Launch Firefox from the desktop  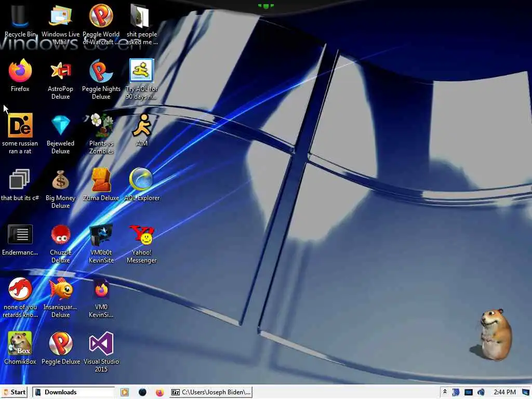(20, 75)
